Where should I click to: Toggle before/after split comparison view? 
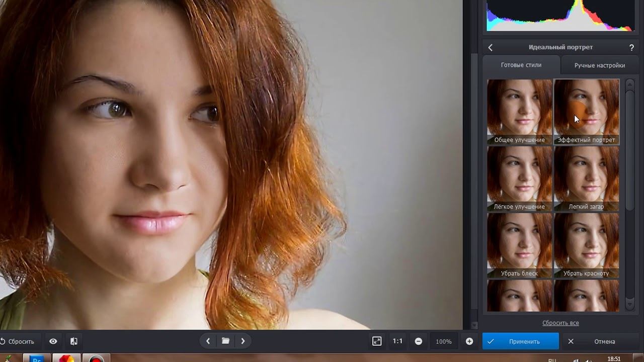[x=74, y=341]
